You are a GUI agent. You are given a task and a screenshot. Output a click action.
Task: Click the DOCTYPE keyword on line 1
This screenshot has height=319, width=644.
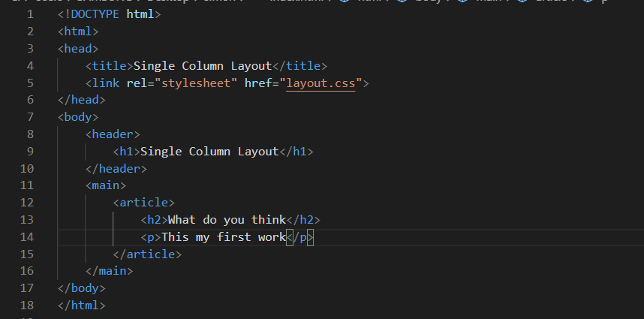pos(95,14)
